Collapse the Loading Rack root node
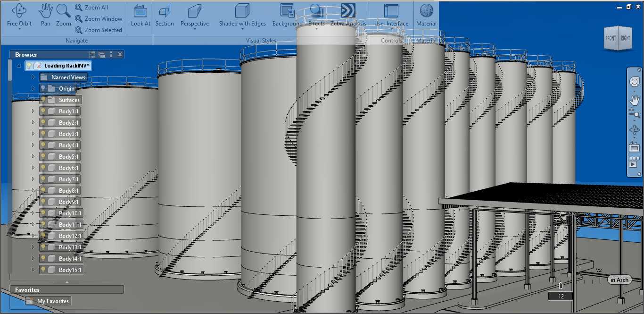The image size is (644, 314). click(x=19, y=66)
